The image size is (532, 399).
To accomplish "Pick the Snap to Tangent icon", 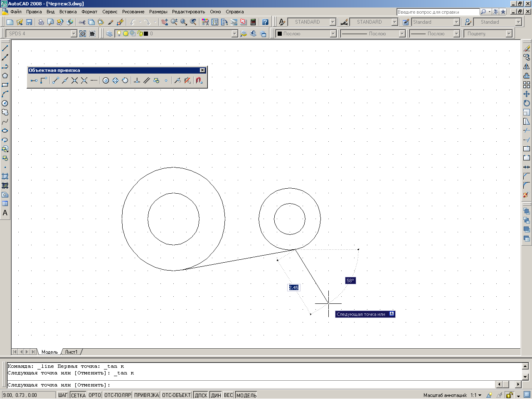I will 125,80.
